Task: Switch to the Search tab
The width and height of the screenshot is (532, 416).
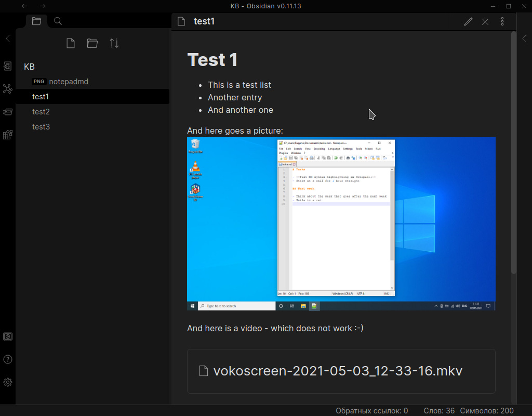Action: click(x=57, y=21)
